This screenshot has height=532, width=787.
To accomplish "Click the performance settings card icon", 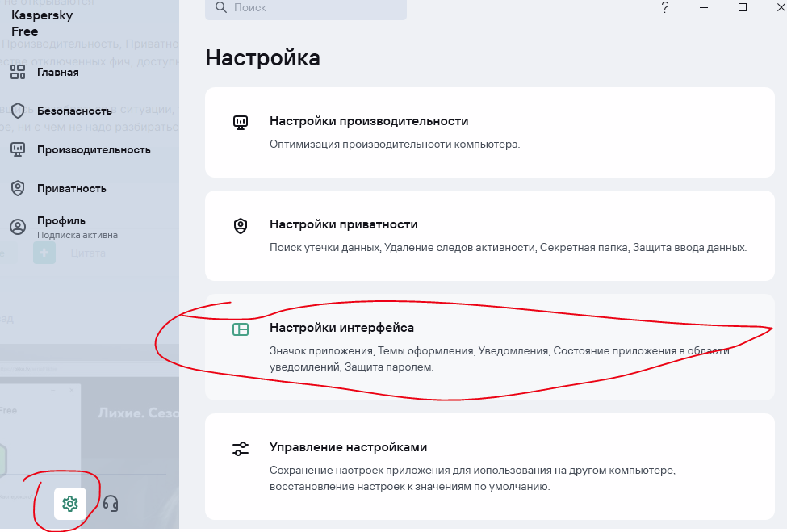I will [x=241, y=122].
